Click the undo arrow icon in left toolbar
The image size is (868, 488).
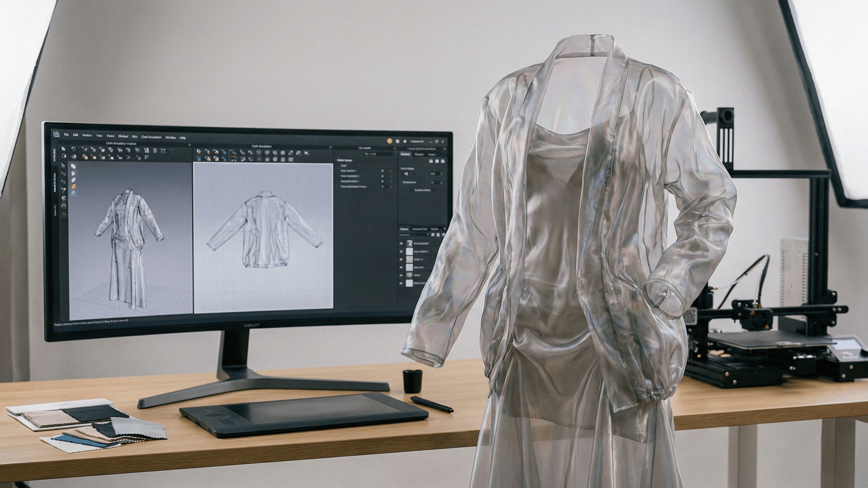point(73,149)
